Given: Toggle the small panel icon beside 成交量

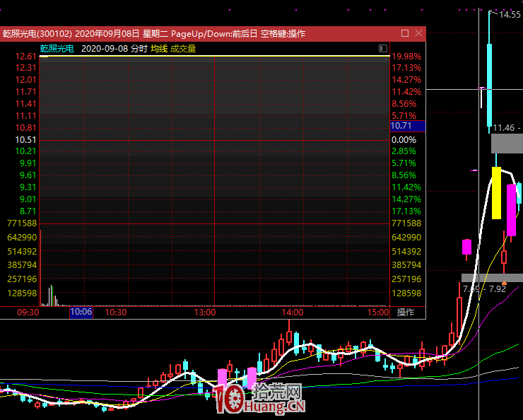Looking at the screenshot, I should pos(382,48).
